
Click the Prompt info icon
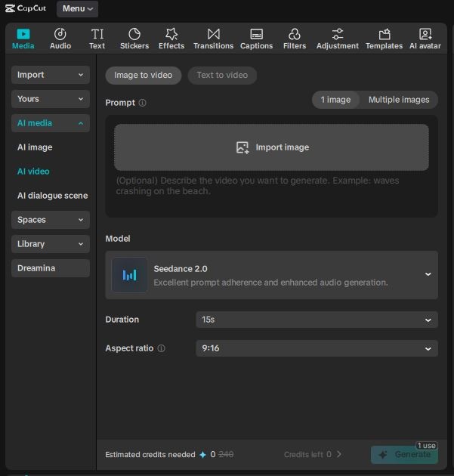(x=142, y=103)
